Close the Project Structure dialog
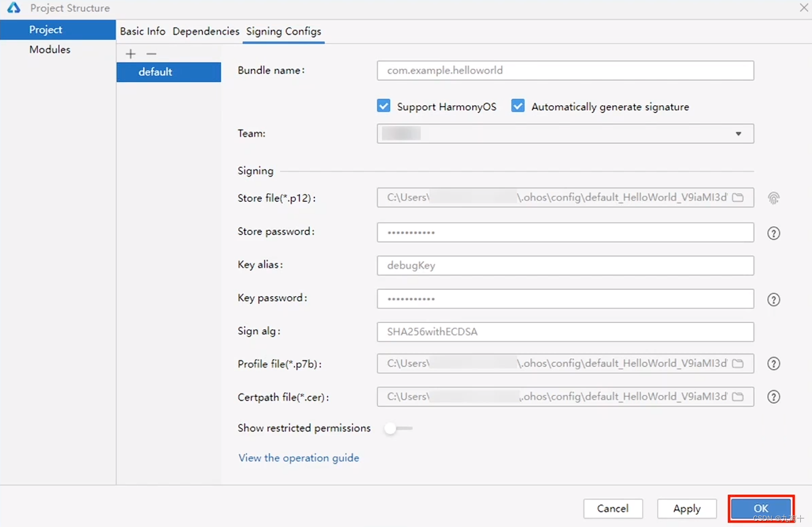812x527 pixels. click(804, 8)
